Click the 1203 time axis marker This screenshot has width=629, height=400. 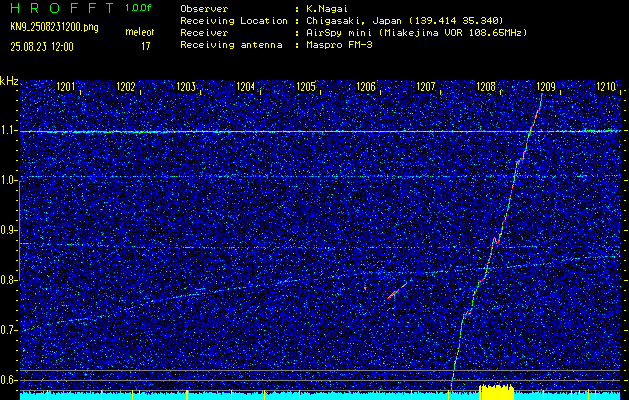tap(186, 86)
